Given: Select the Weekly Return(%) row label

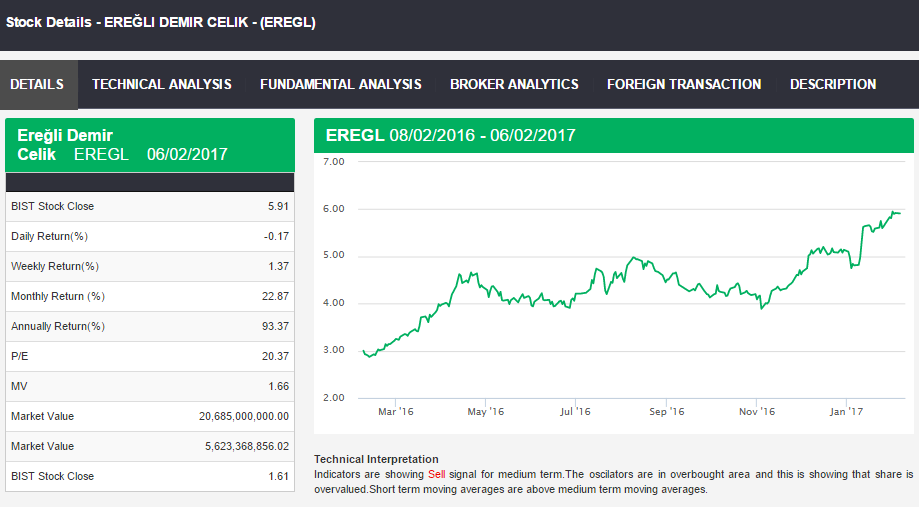Looking at the screenshot, I should pos(55,266).
